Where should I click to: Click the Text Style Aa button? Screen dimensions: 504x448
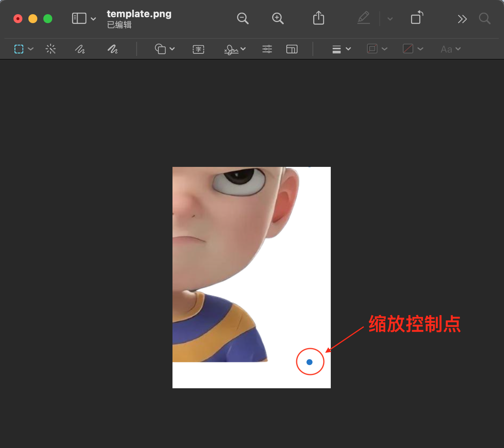(447, 49)
